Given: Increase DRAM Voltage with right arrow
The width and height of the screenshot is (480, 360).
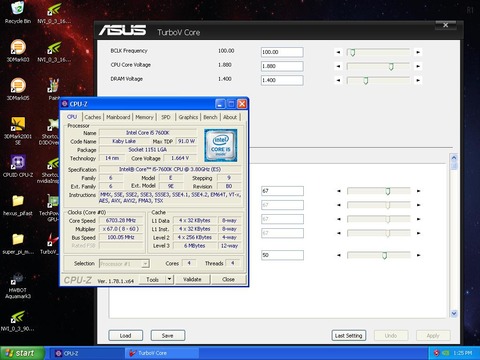Looking at the screenshot, I should tap(418, 80).
